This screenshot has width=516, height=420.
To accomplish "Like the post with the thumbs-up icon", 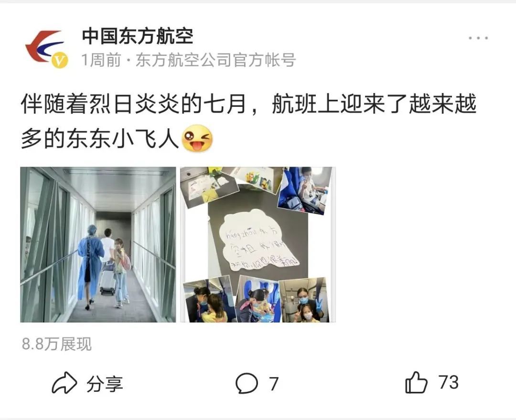I will pyautogui.click(x=416, y=382).
